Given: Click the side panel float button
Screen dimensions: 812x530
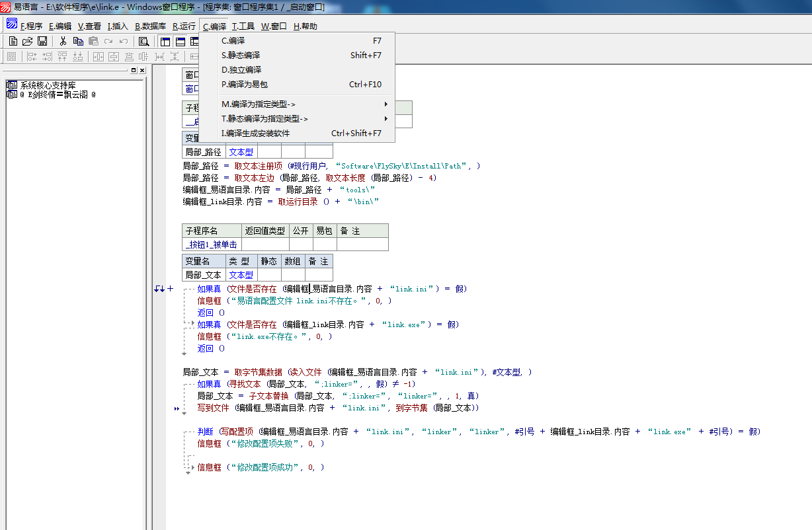Looking at the screenshot, I should pyautogui.click(x=133, y=70).
